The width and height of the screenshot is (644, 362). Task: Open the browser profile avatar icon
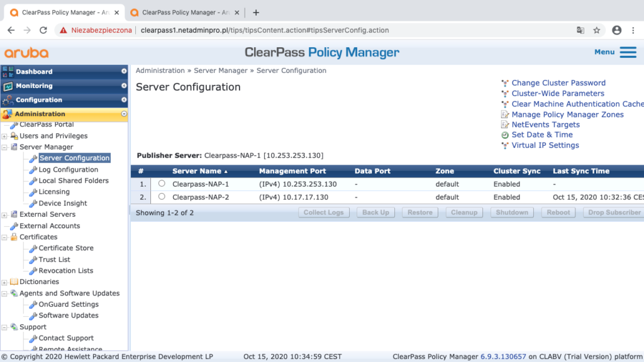point(616,30)
